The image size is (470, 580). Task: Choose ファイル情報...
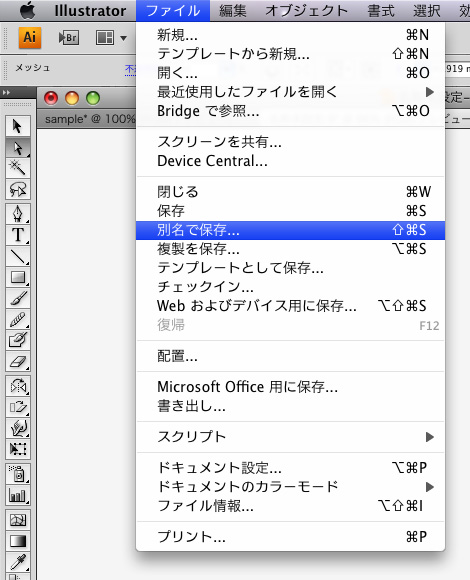[290, 506]
